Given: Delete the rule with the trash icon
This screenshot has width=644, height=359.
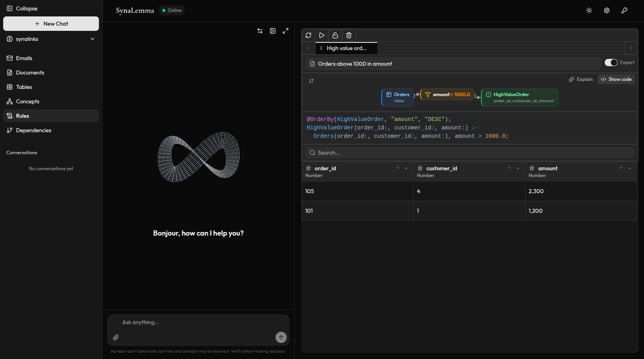Looking at the screenshot, I should pos(349,35).
